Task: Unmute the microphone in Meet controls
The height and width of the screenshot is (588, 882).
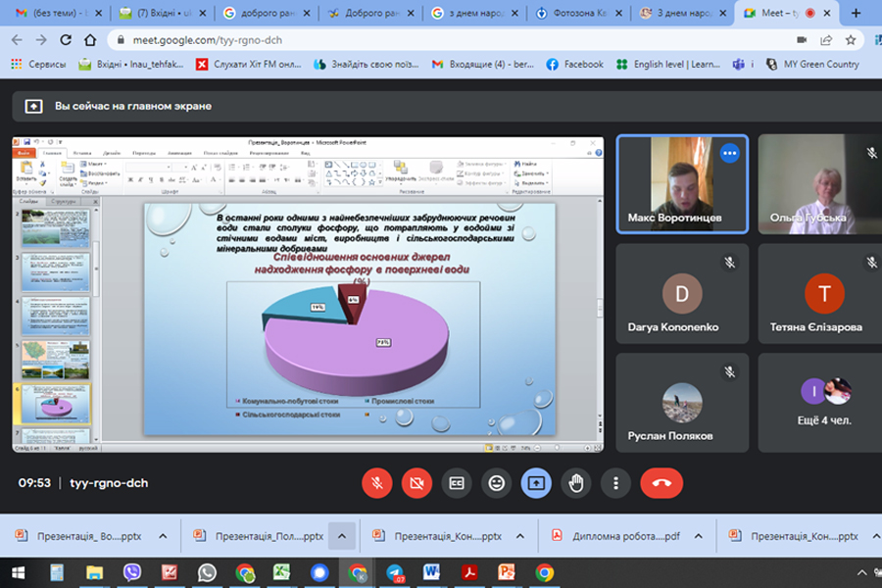Action: (376, 482)
